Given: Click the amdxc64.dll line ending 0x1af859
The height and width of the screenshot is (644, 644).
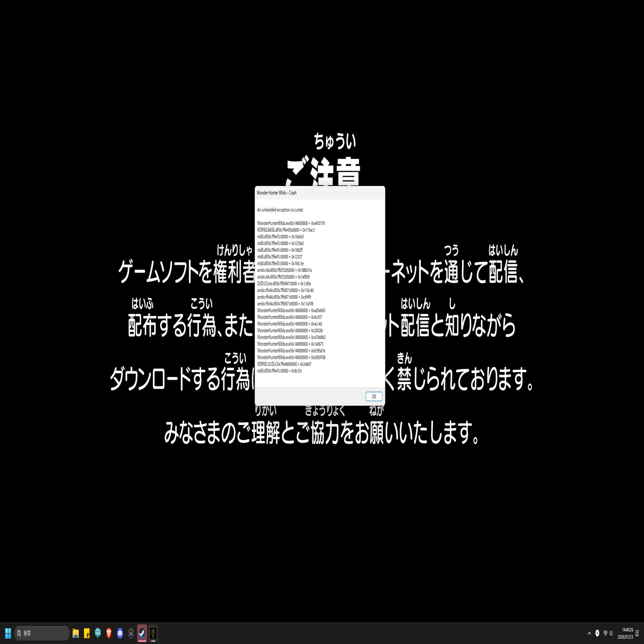Looking at the screenshot, I should tap(283, 277).
